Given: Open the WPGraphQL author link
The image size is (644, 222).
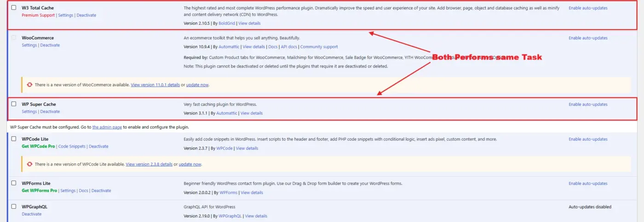Looking at the screenshot, I should [230, 216].
